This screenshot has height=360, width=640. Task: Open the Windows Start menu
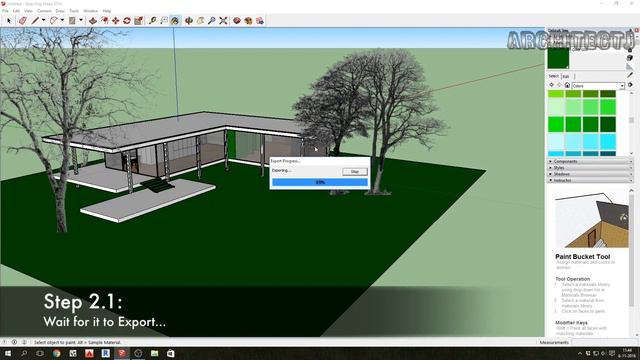pos(7,353)
